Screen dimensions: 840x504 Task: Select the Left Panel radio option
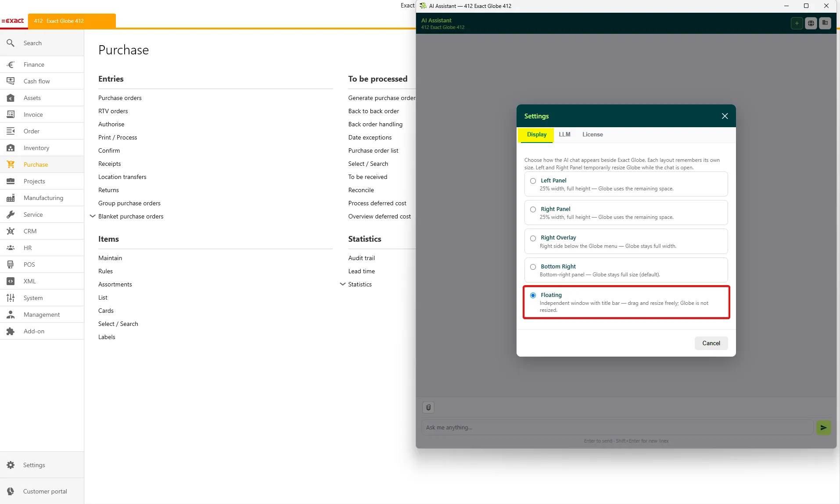(533, 181)
